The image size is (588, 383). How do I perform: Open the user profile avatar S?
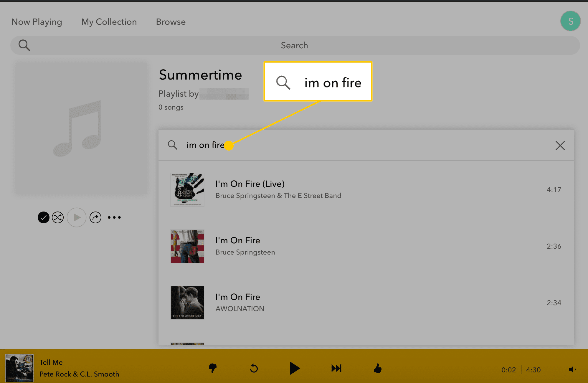click(570, 21)
